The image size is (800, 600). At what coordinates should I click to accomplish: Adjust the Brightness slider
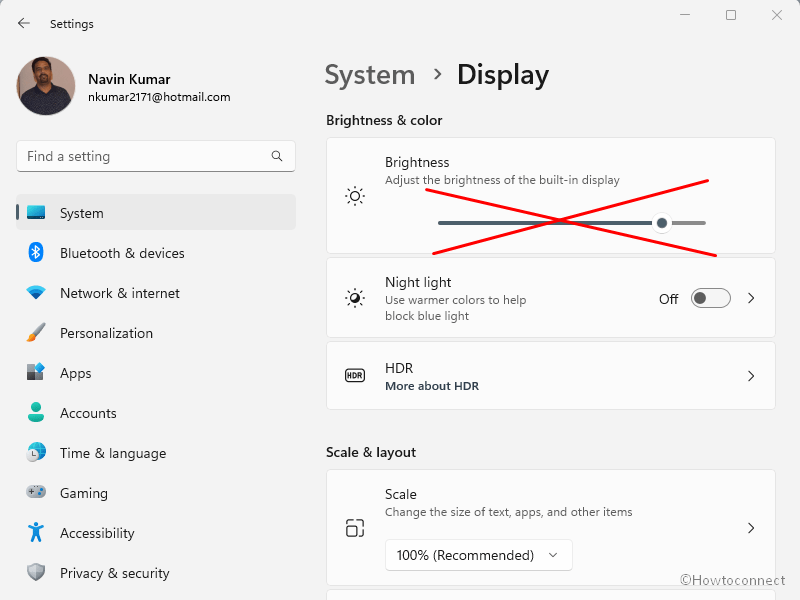(x=661, y=222)
